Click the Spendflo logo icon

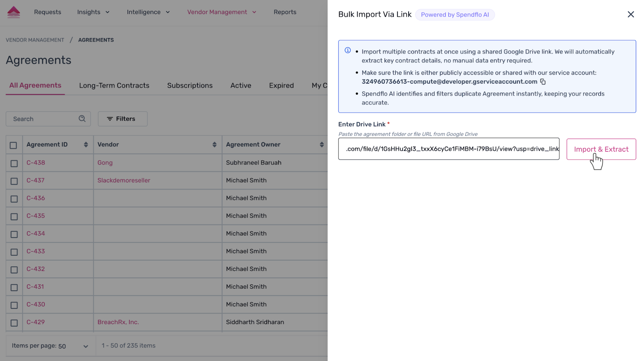[x=14, y=12]
